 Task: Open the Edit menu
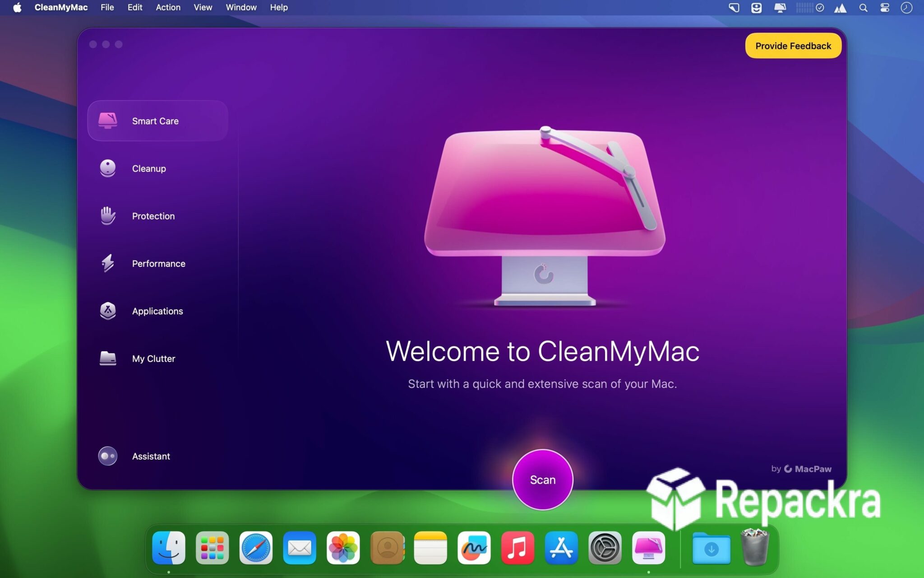135,8
